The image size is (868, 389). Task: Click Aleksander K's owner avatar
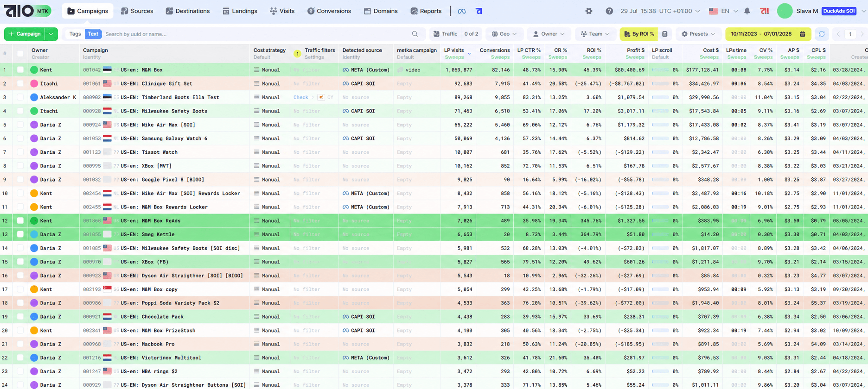click(x=34, y=97)
